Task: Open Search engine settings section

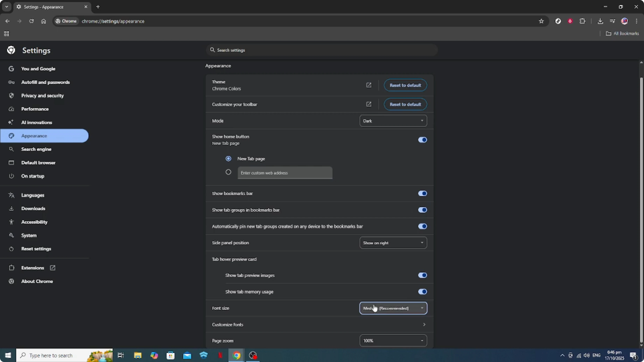Action: click(x=36, y=149)
